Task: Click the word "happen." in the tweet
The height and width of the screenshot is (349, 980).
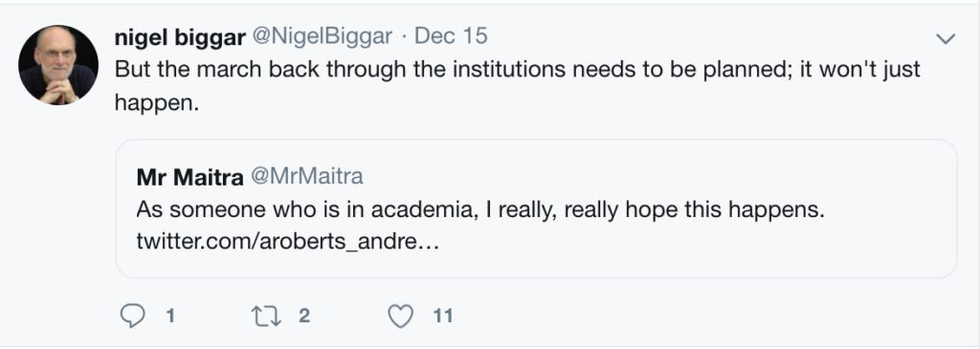Action: click(157, 102)
